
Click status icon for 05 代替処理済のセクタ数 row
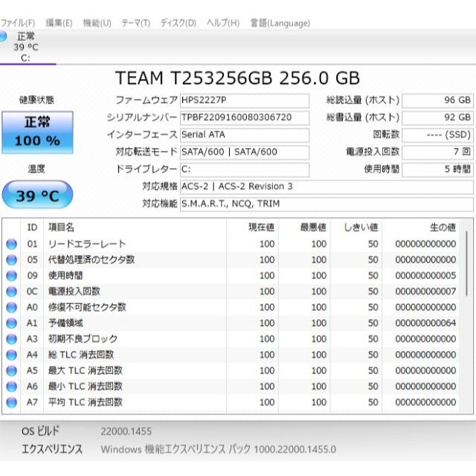click(x=12, y=260)
